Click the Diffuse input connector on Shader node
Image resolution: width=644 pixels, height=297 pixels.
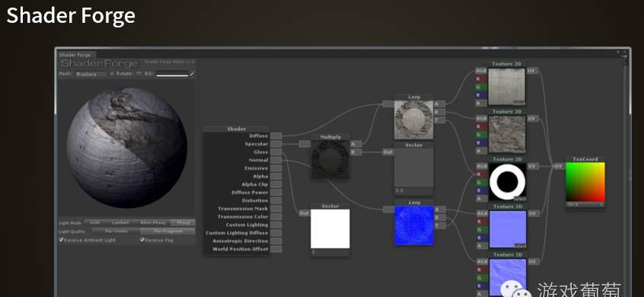(276, 136)
